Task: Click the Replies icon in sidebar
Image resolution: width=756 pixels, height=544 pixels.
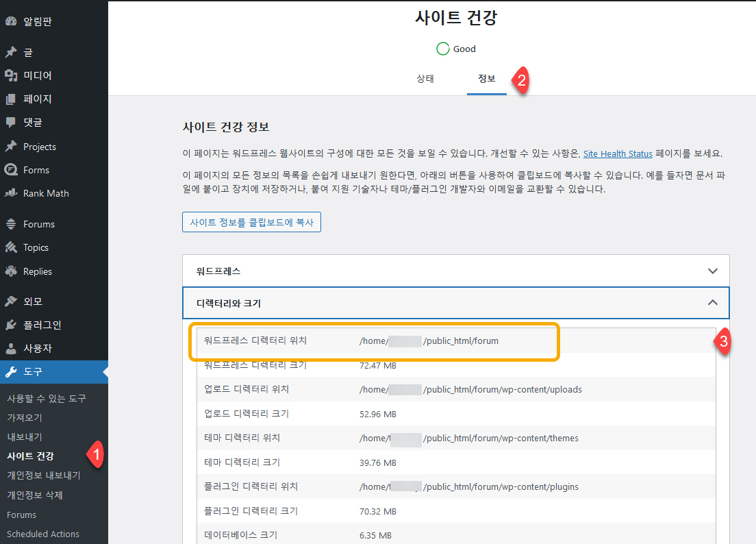Action: (x=11, y=271)
